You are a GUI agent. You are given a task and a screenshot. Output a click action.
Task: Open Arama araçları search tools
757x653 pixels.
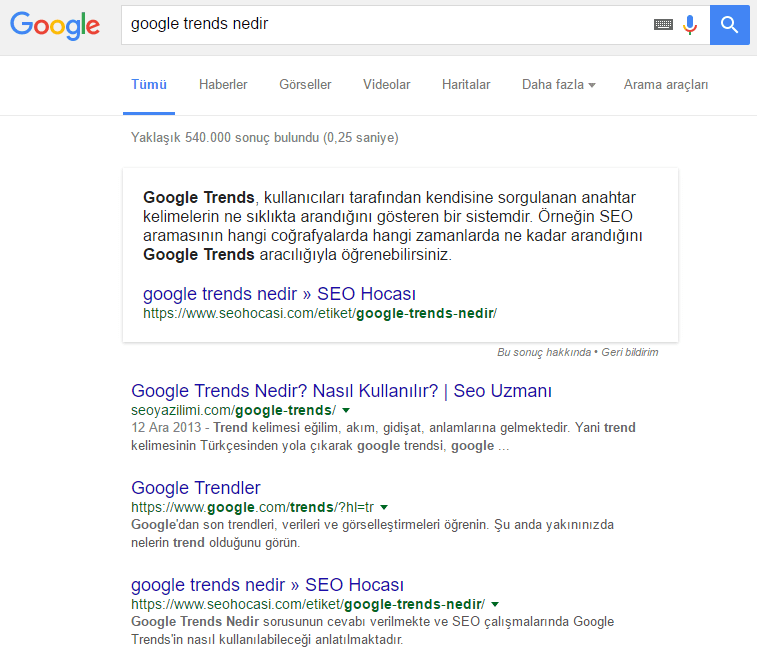(665, 85)
